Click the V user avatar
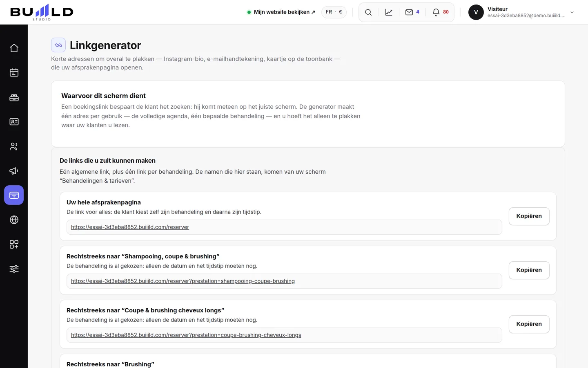The height and width of the screenshot is (368, 588). pyautogui.click(x=476, y=12)
